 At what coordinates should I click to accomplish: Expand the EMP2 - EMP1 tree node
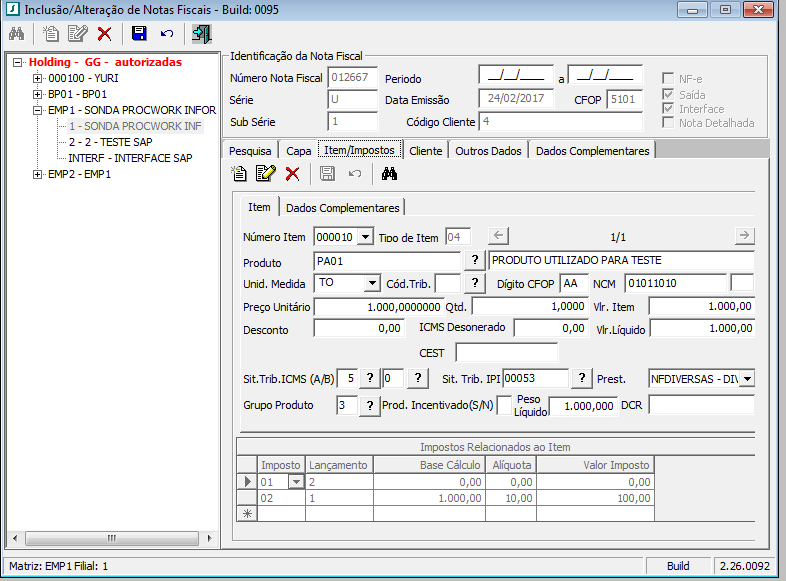(x=38, y=174)
